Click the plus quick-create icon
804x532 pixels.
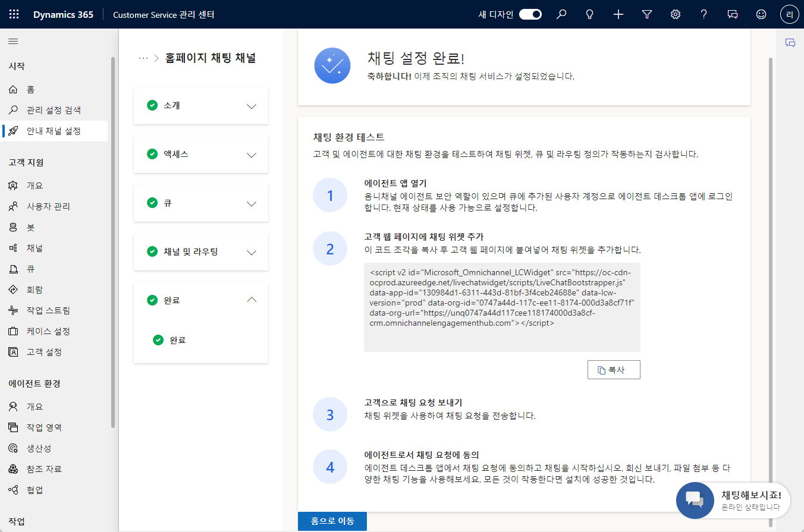(x=618, y=14)
